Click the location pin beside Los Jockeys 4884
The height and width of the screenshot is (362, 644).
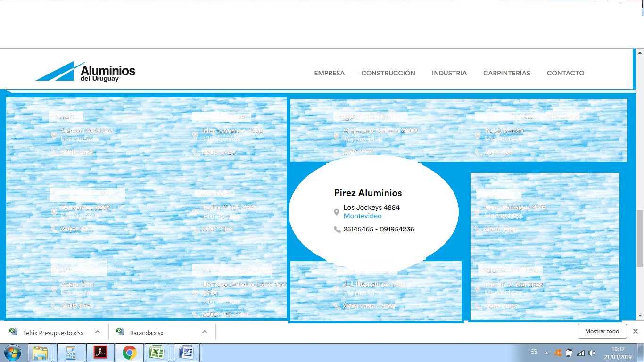click(336, 212)
